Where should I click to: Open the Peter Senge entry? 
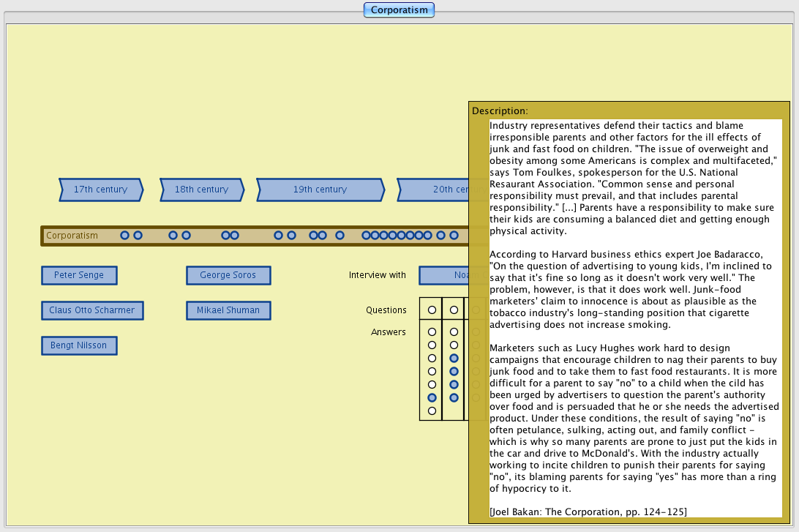[x=79, y=275]
